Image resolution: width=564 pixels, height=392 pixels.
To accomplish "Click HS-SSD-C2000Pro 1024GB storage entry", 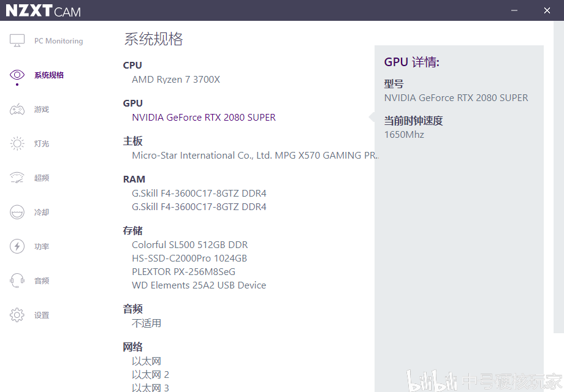I will pyautogui.click(x=189, y=258).
